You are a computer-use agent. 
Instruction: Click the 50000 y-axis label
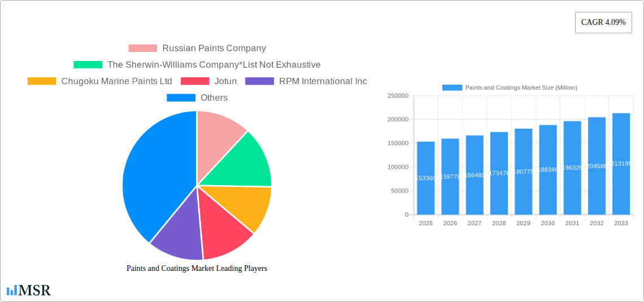point(399,191)
